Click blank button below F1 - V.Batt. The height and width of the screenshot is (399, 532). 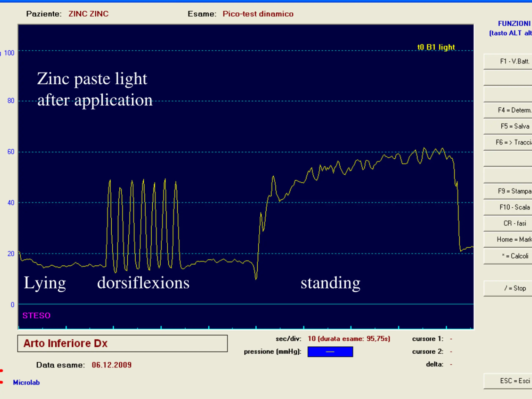(x=508, y=78)
